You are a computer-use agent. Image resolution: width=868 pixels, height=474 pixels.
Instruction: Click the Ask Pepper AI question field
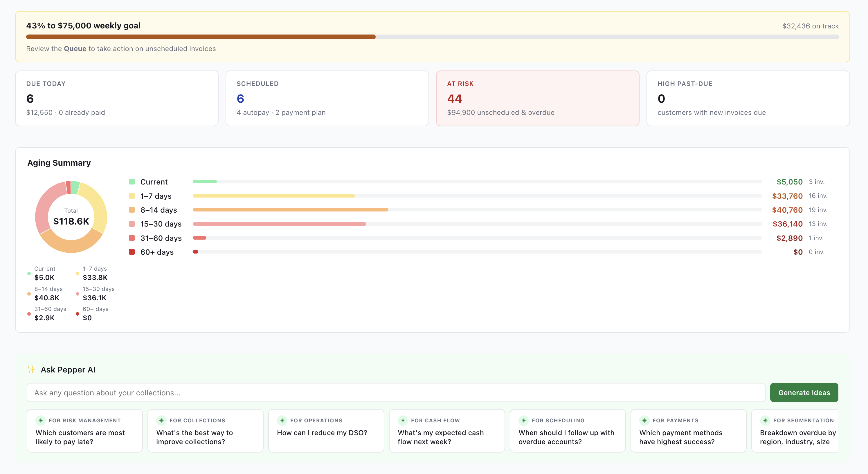[396, 392]
